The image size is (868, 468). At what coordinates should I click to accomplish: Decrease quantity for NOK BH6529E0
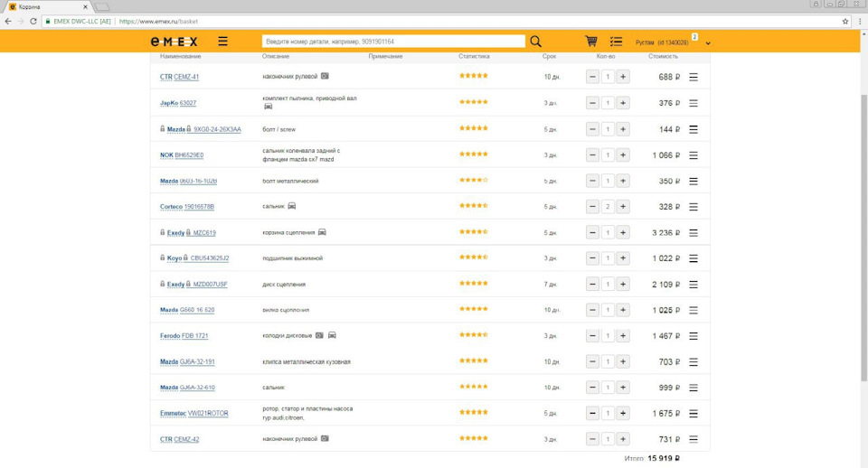592,155
